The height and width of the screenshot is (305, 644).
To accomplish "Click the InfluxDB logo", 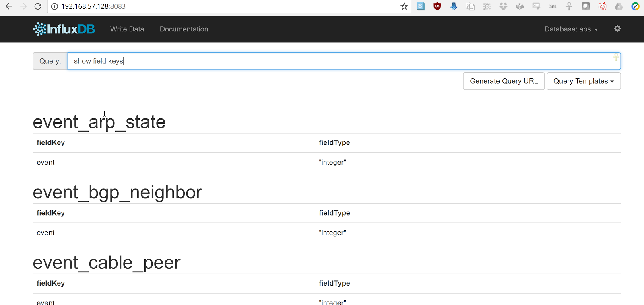I will [x=64, y=29].
